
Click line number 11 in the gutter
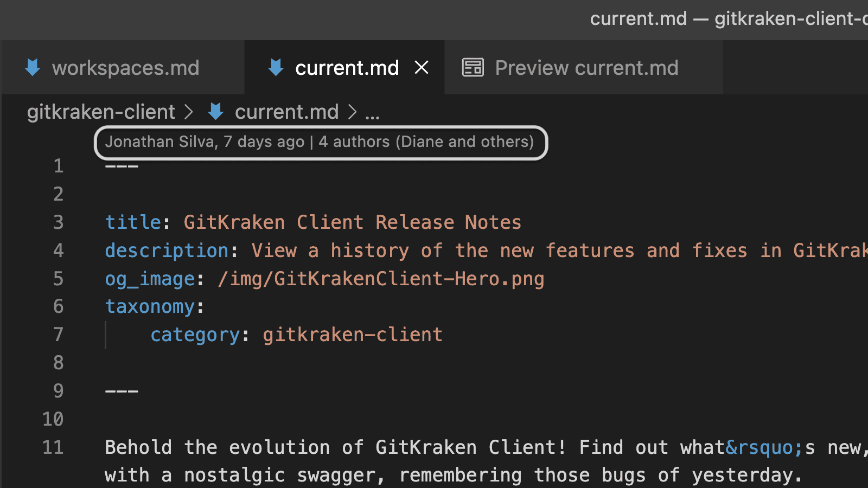[53, 447]
